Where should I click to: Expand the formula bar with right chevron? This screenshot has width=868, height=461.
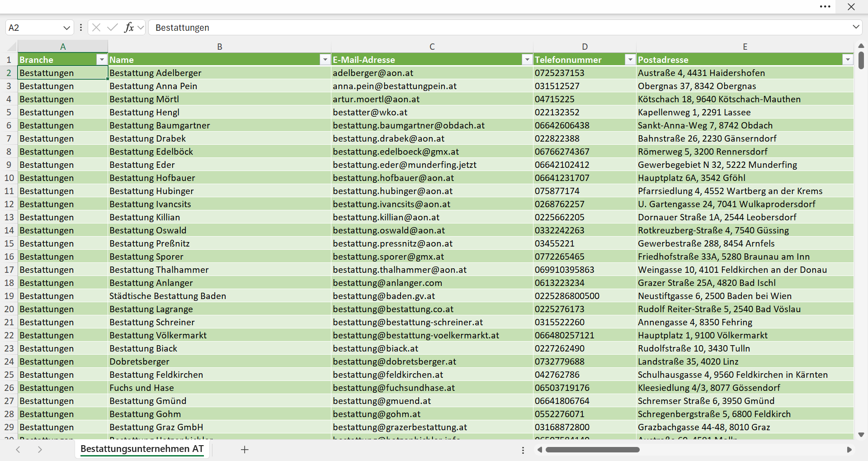tap(856, 27)
